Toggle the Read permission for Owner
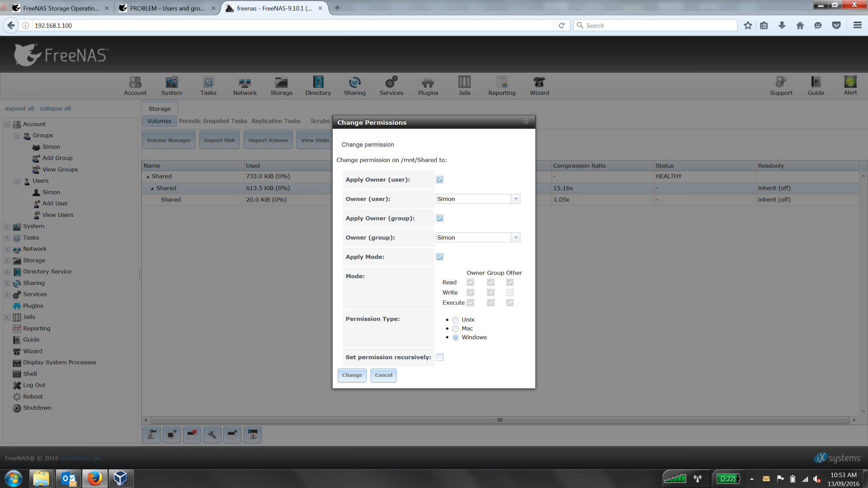 471,282
